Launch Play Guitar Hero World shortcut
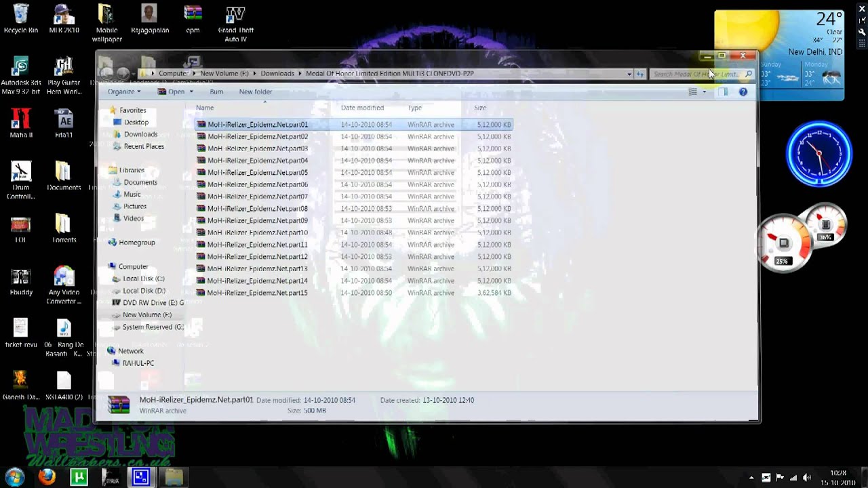The width and height of the screenshot is (868, 488). pyautogui.click(x=64, y=75)
